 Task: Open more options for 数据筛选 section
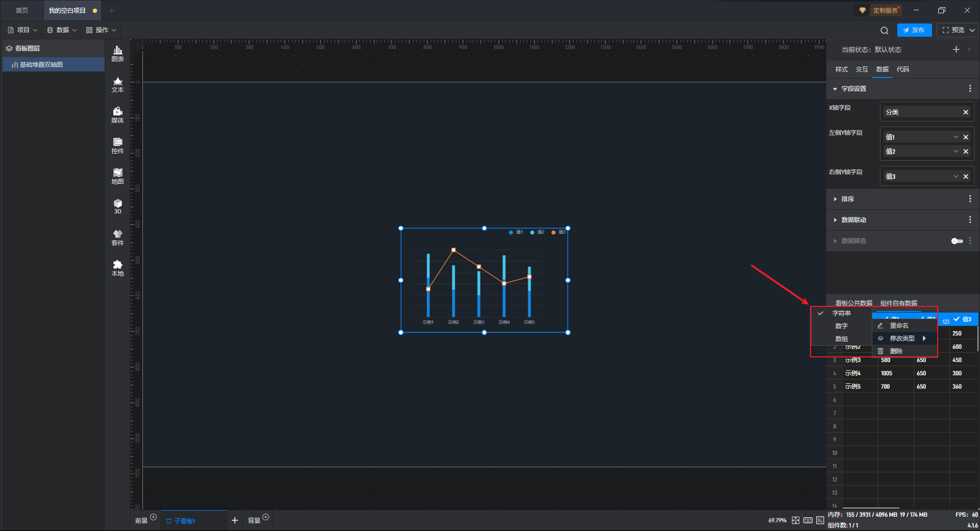tap(970, 241)
